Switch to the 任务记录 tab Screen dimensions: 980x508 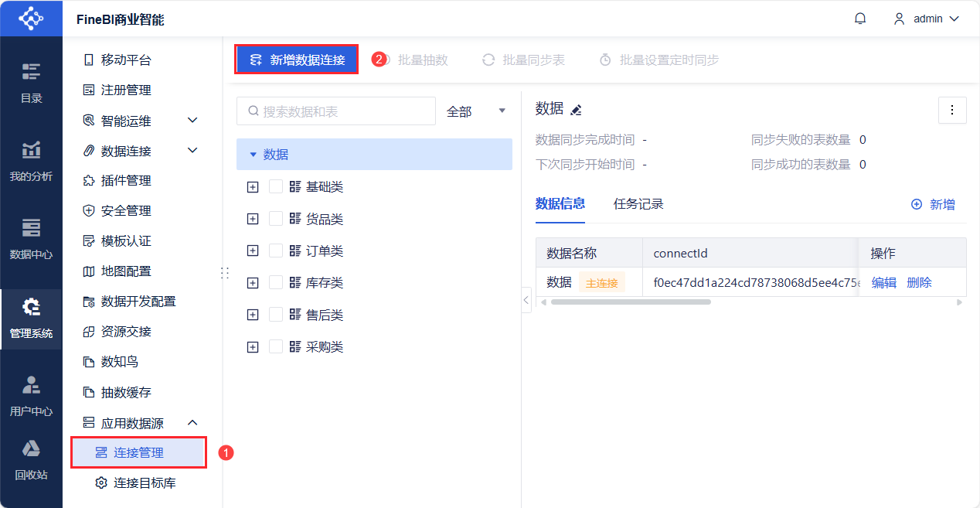(x=638, y=204)
